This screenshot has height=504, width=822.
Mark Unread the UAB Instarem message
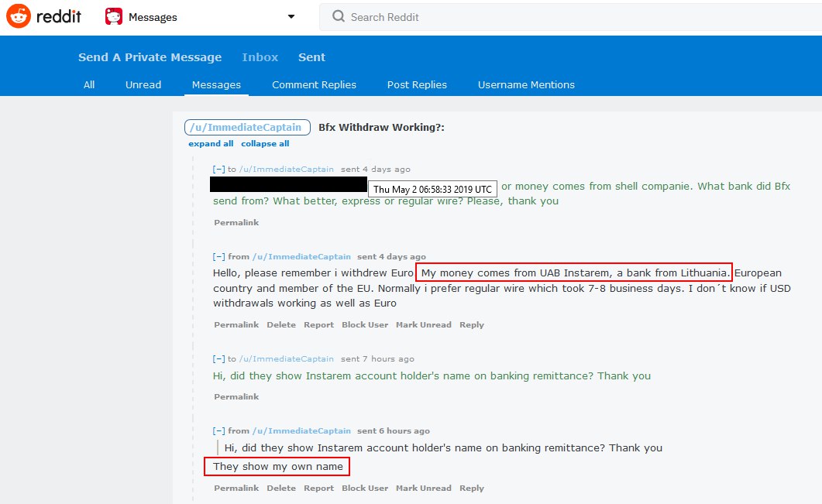[424, 325]
